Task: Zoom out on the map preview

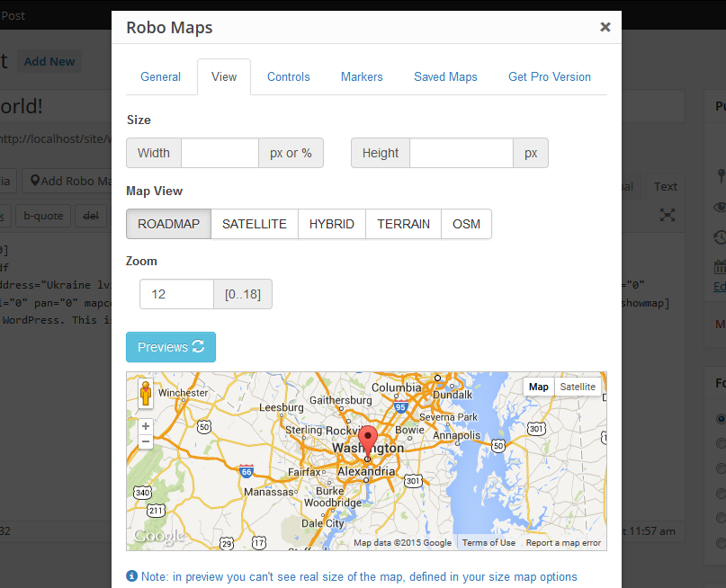Action: [146, 441]
